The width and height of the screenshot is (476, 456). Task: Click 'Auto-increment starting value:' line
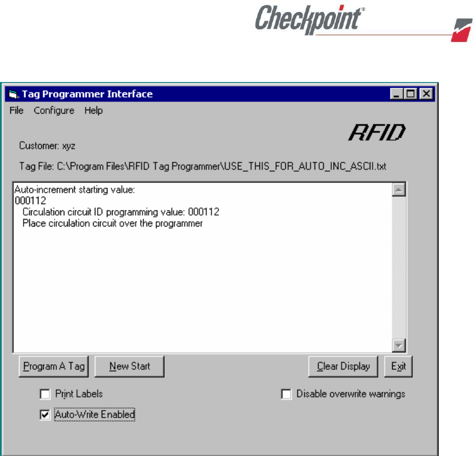click(x=75, y=190)
